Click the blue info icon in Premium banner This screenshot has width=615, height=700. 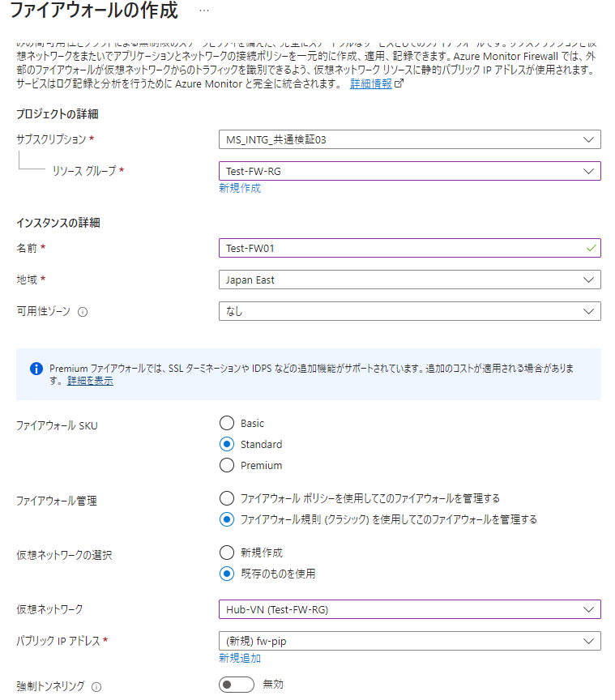[x=36, y=369]
